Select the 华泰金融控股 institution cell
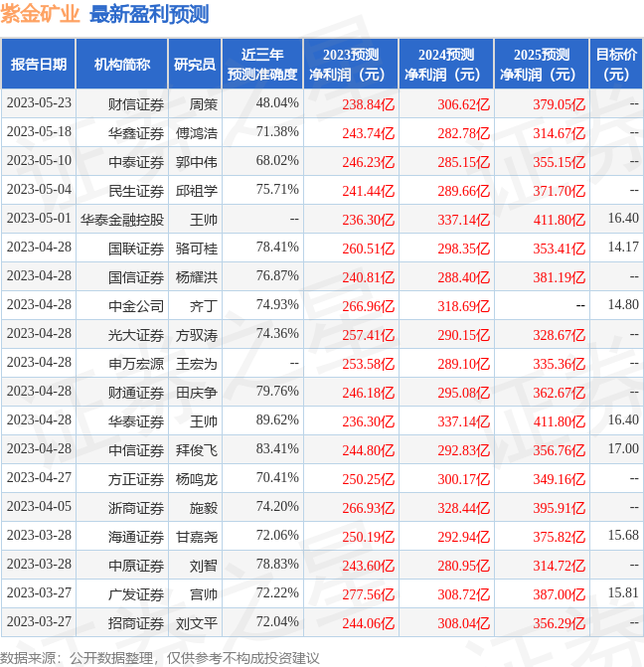 [122, 220]
